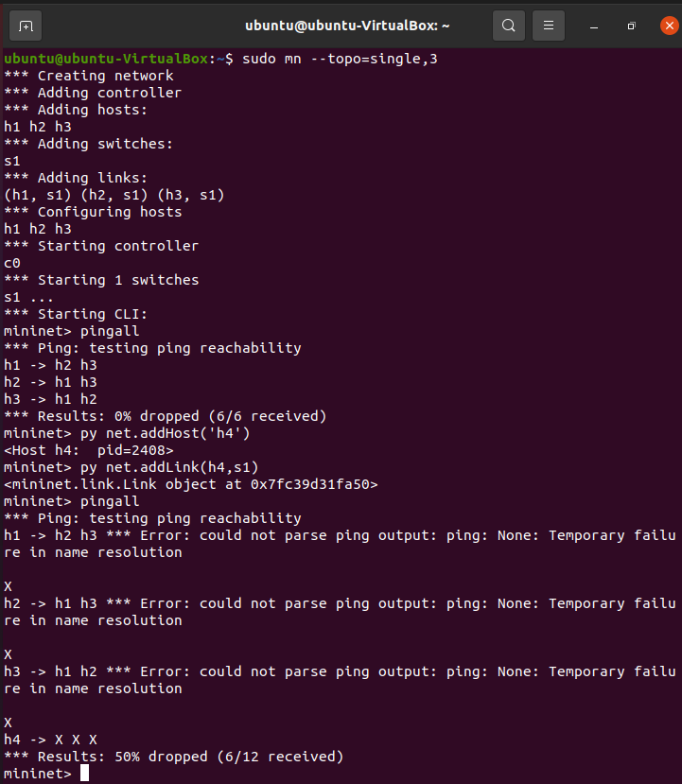Click the '*** Starting controller' line

point(101,246)
